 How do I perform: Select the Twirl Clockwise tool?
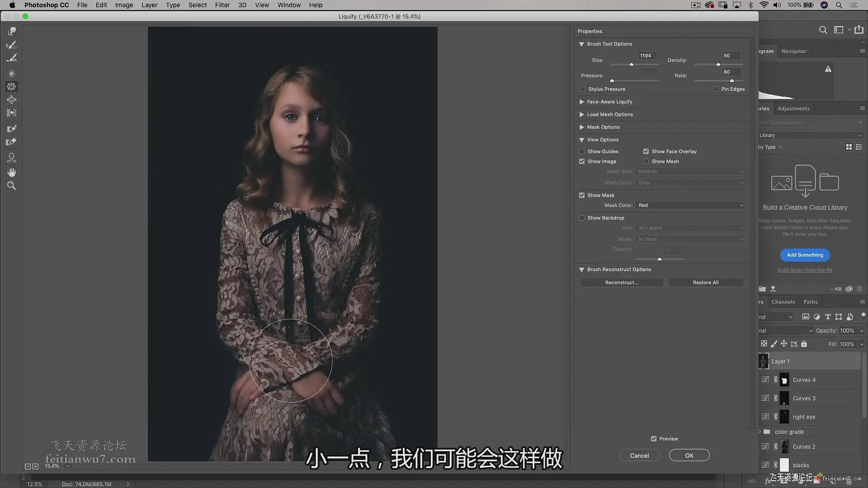coord(12,73)
